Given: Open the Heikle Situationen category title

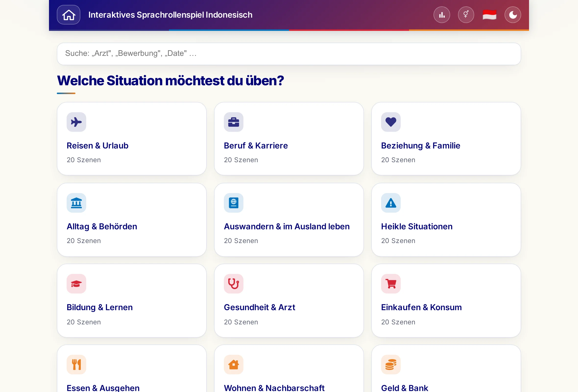Looking at the screenshot, I should tap(417, 226).
